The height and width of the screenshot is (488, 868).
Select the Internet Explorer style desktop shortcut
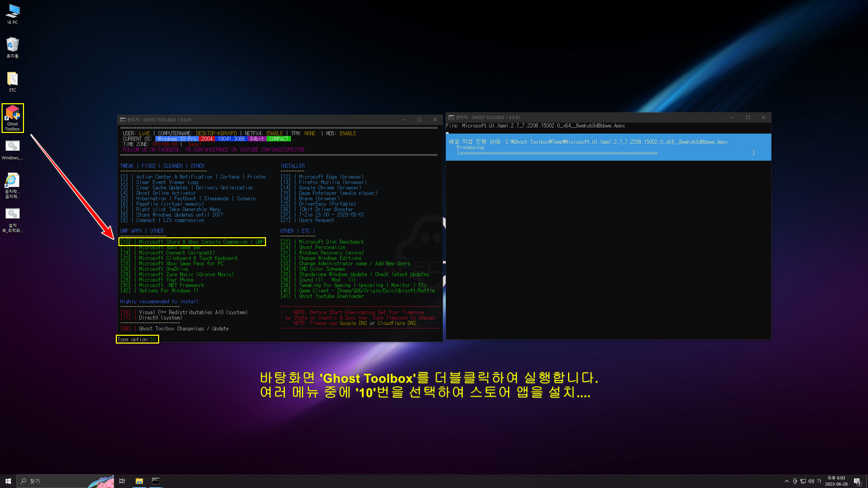(13, 186)
